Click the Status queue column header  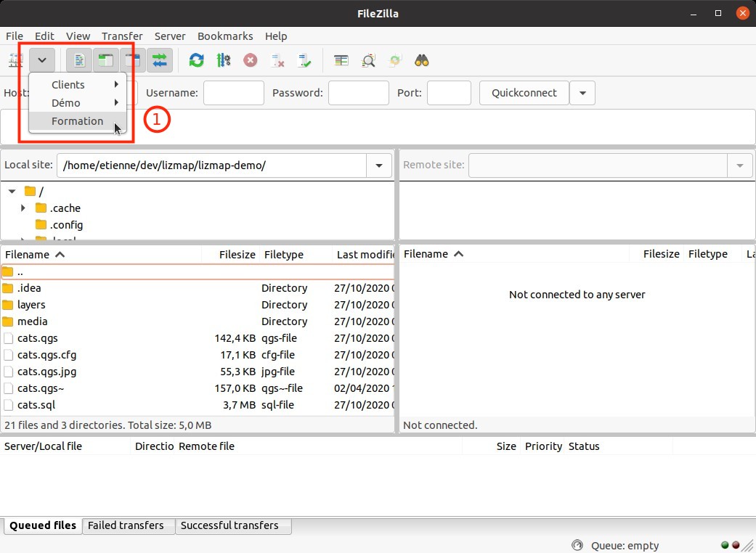point(619,446)
